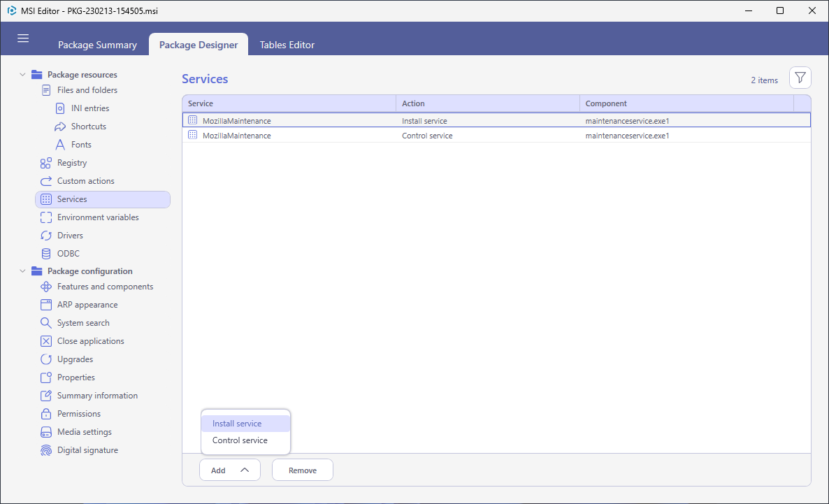
Task: Click the service icon in Control service row
Action: click(x=192, y=136)
